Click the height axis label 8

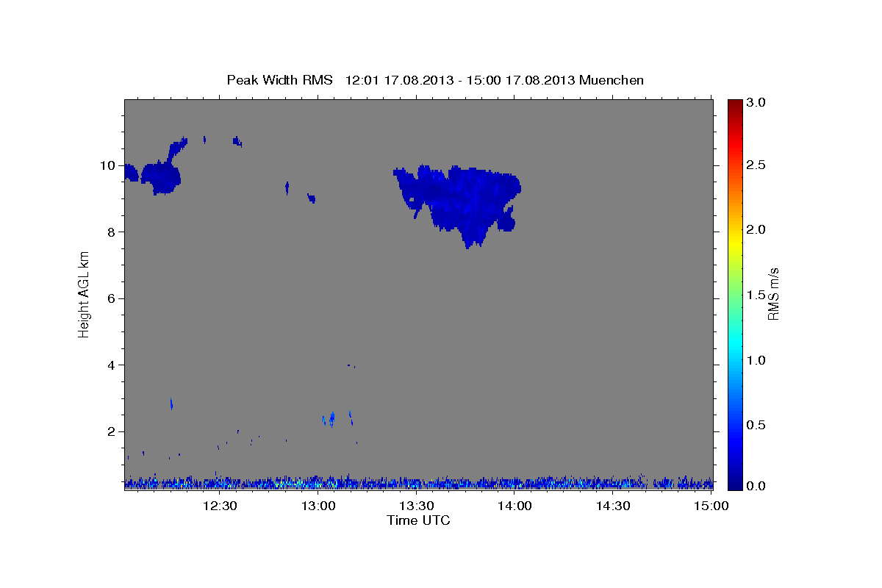point(112,232)
